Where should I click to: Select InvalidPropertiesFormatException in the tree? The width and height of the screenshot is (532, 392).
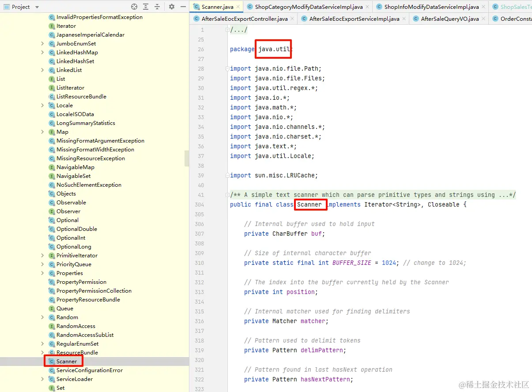tap(99, 17)
